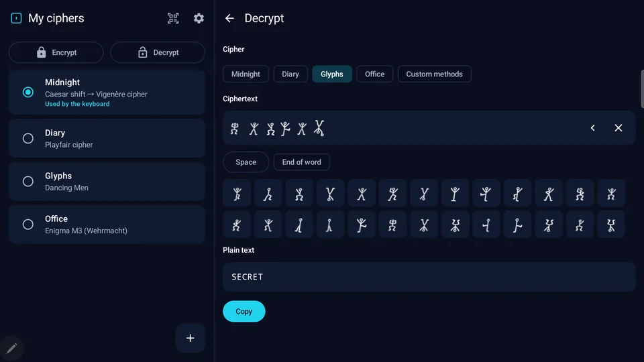
Task: Choose the Glyphs cipher chip
Action: [332, 74]
